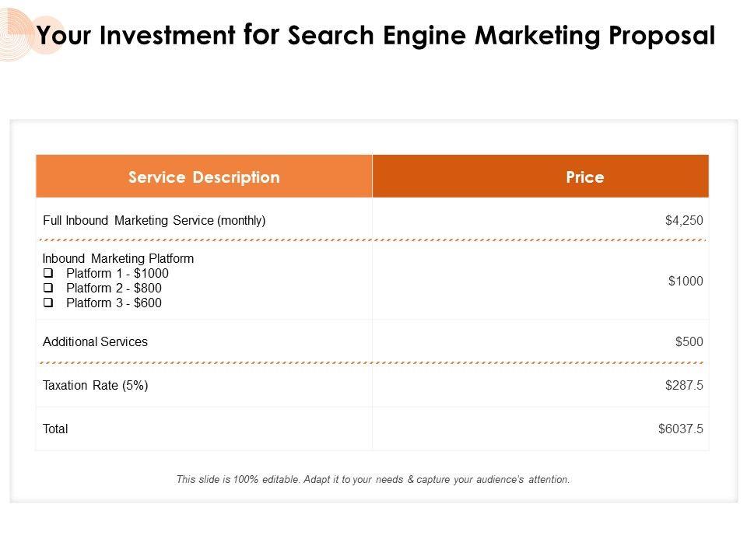Click the Taxation Rate (5%) label
This screenshot has height=560, width=747.
[95, 385]
